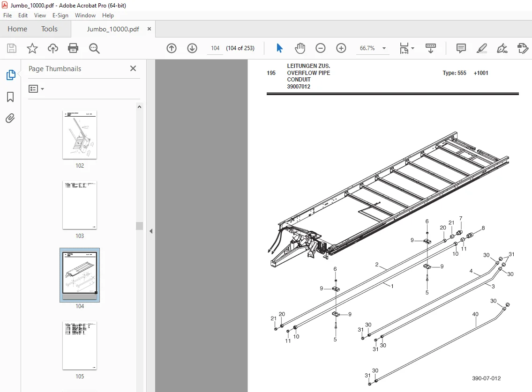Viewport: 532px width, 392px height.
Task: Click thumbnail scrollbar up arrow
Action: tap(139, 107)
